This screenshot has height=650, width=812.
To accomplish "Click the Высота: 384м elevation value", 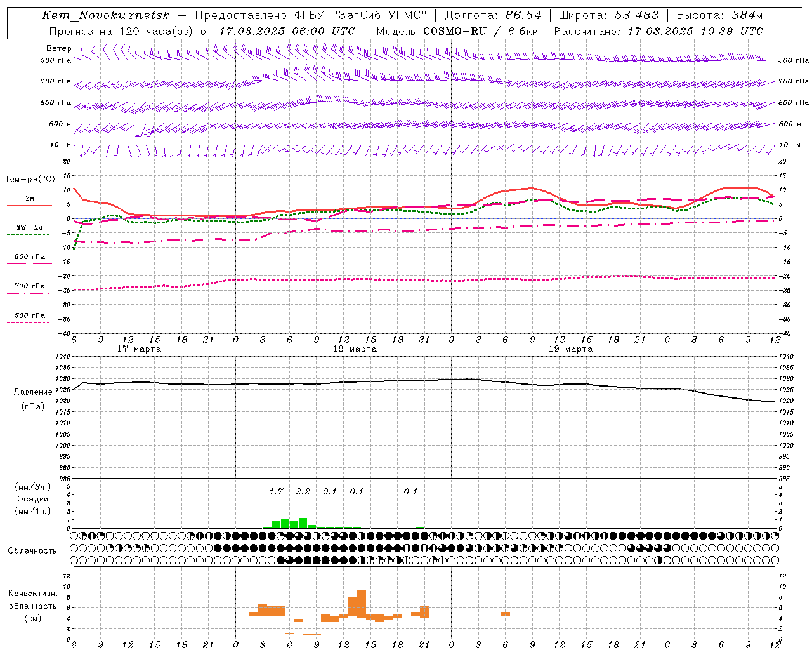I will coord(719,15).
